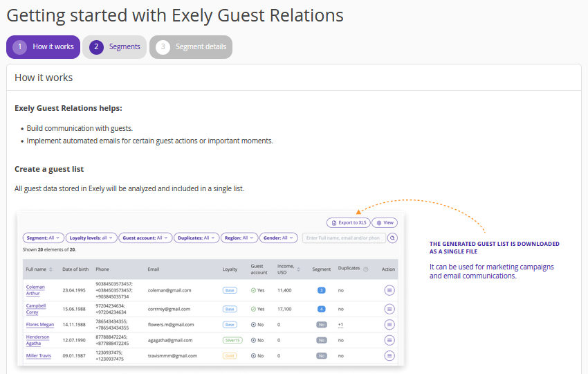Switch to the Segments step tab
This screenshot has width=588, height=374.
pyautogui.click(x=115, y=47)
